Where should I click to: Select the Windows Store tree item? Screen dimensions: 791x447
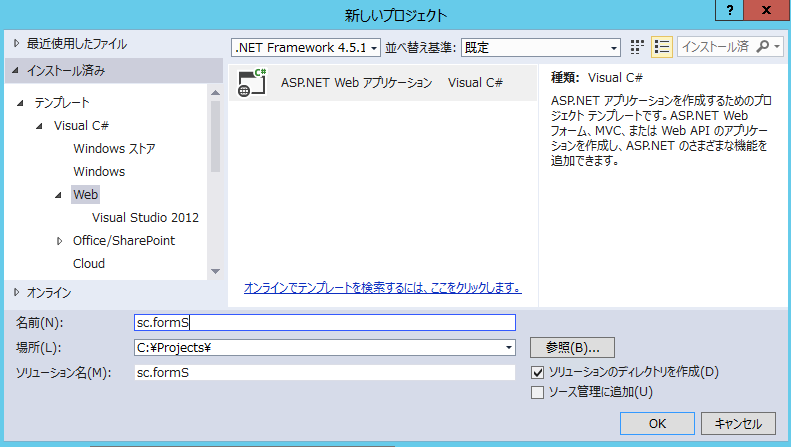coord(114,149)
